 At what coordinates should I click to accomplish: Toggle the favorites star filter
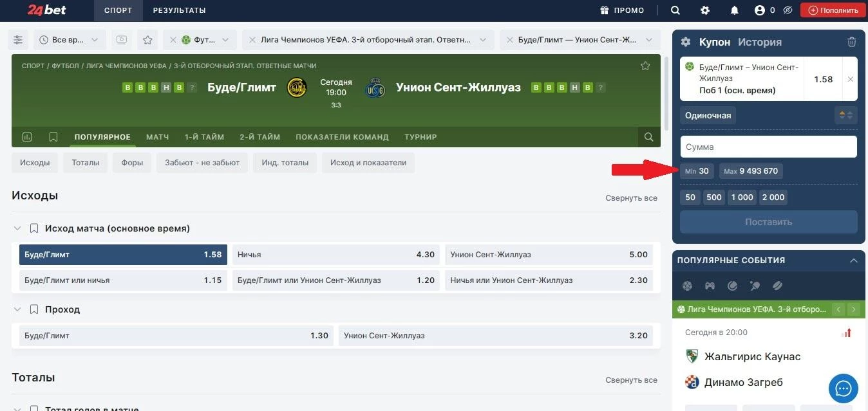click(147, 40)
